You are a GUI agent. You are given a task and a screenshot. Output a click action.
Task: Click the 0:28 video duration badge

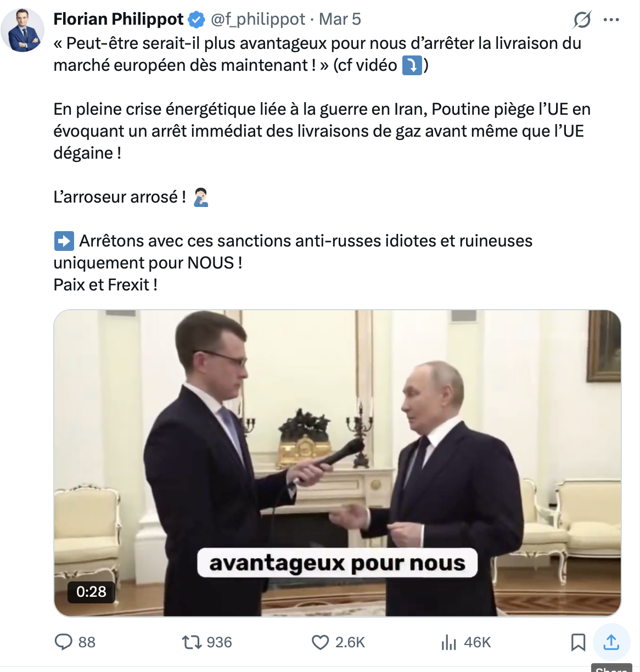[91, 592]
